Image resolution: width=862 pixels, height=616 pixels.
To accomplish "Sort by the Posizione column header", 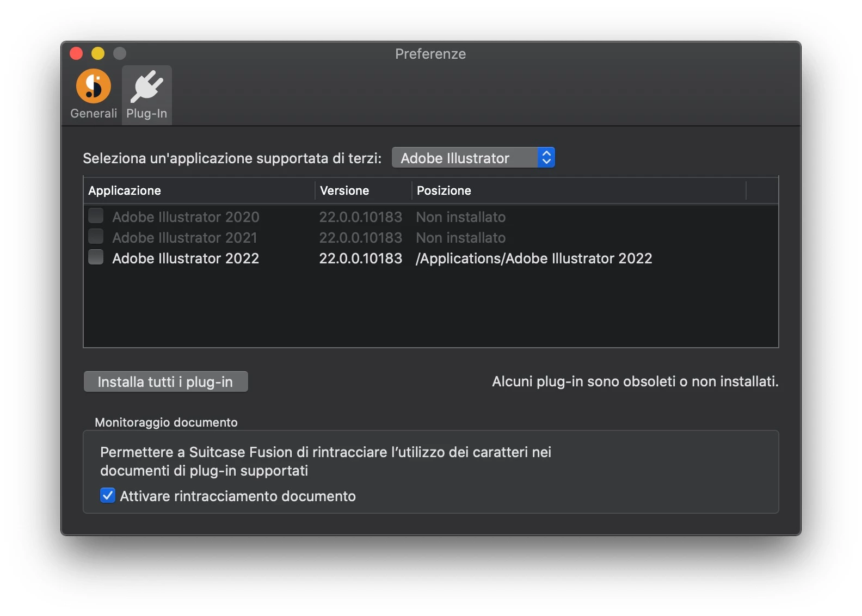I will pos(579,190).
